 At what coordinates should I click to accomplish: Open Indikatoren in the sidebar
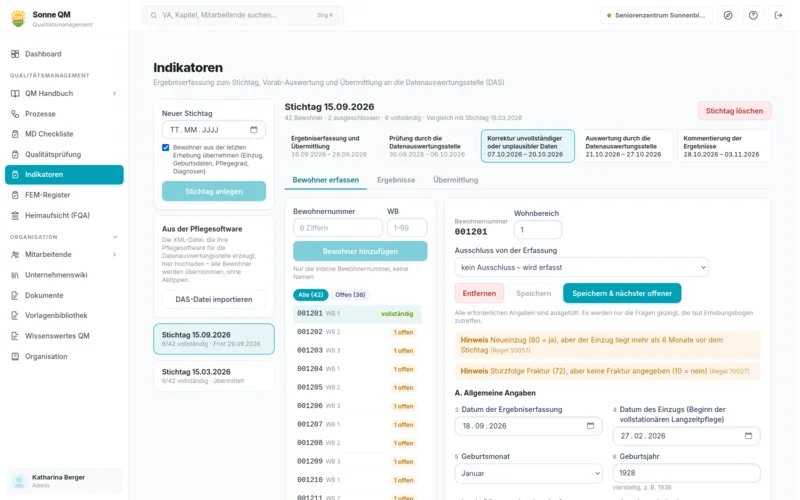(x=64, y=174)
